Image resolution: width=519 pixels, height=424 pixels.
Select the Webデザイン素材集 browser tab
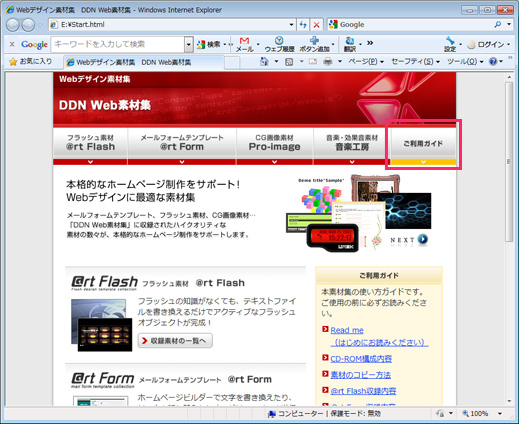point(143,62)
